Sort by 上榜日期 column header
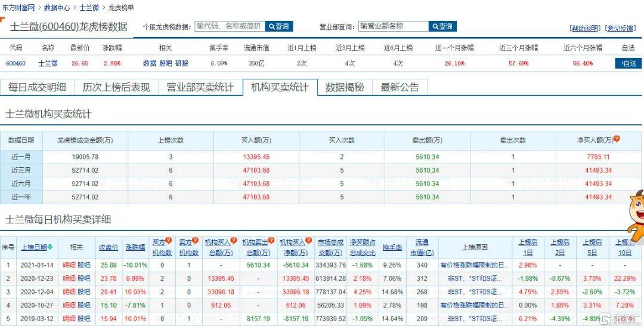This screenshot has height=329, width=644. pos(34,247)
